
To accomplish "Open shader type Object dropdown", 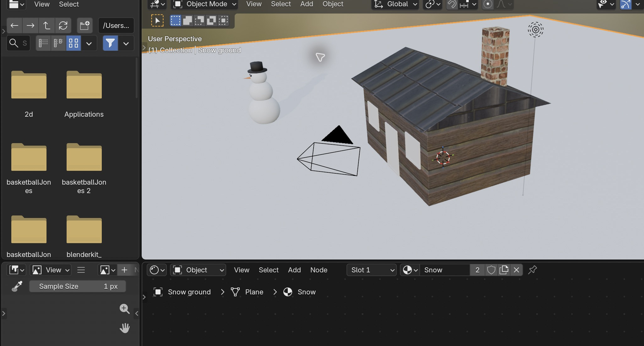I will [x=198, y=270].
